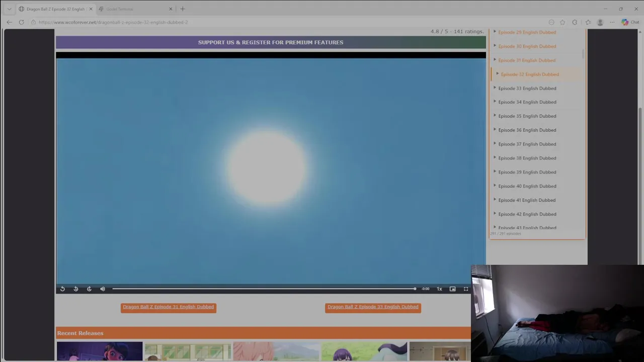
Task: Open third Recent Releases thumbnail with pink hair
Action: click(x=276, y=351)
